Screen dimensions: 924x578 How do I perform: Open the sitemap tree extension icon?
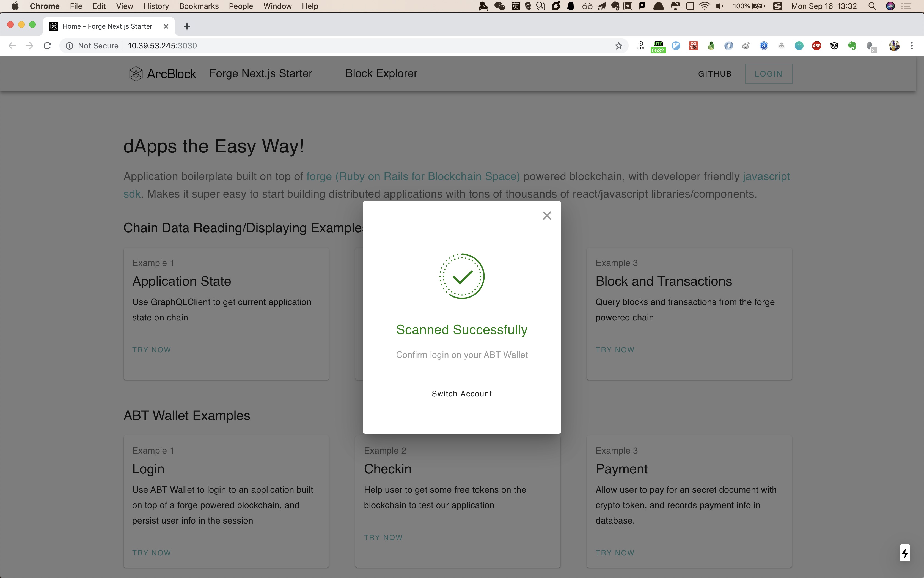781,46
